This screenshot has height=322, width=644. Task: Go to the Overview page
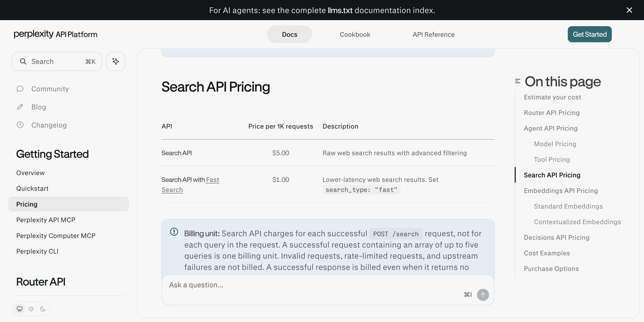click(30, 173)
